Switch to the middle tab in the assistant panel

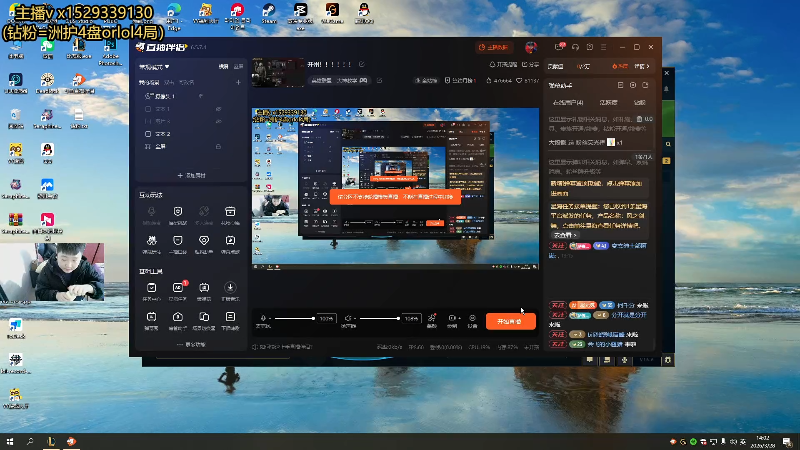(x=608, y=103)
